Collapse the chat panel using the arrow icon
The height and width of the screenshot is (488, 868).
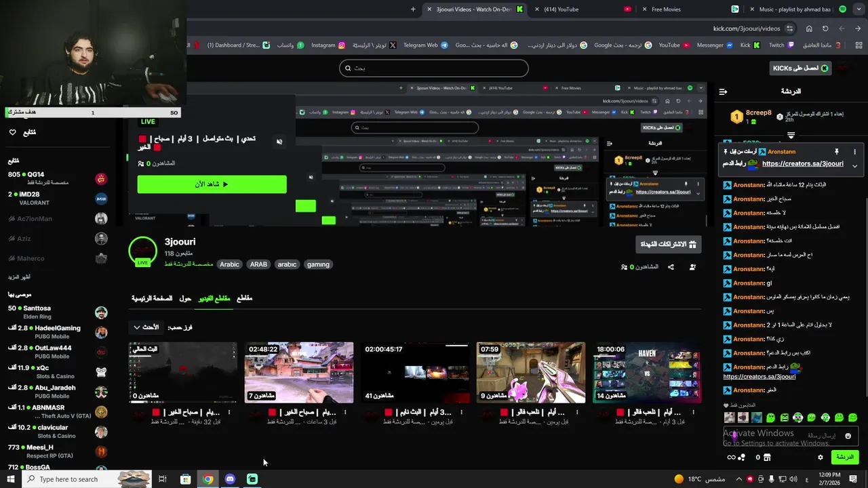[723, 91]
